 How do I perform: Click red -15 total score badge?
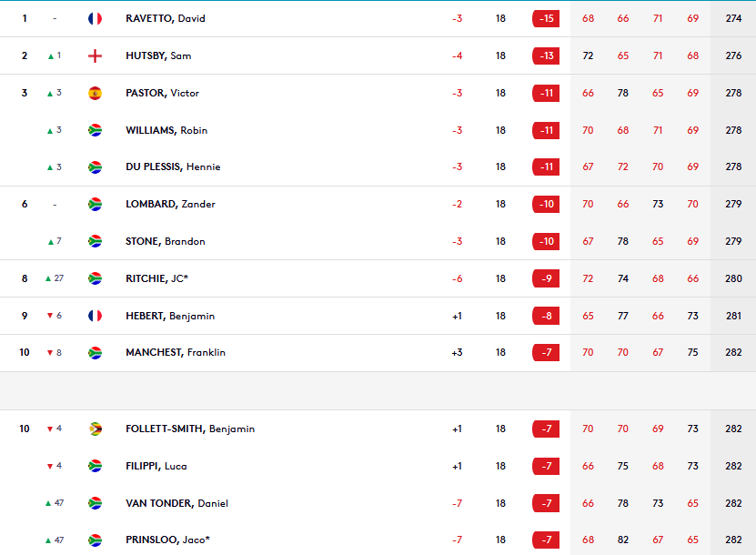tap(546, 19)
